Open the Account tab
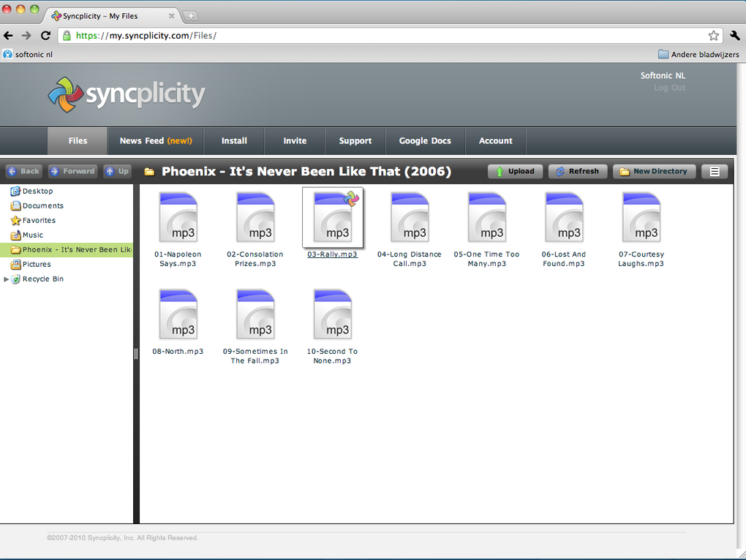746x560 pixels. pos(495,140)
